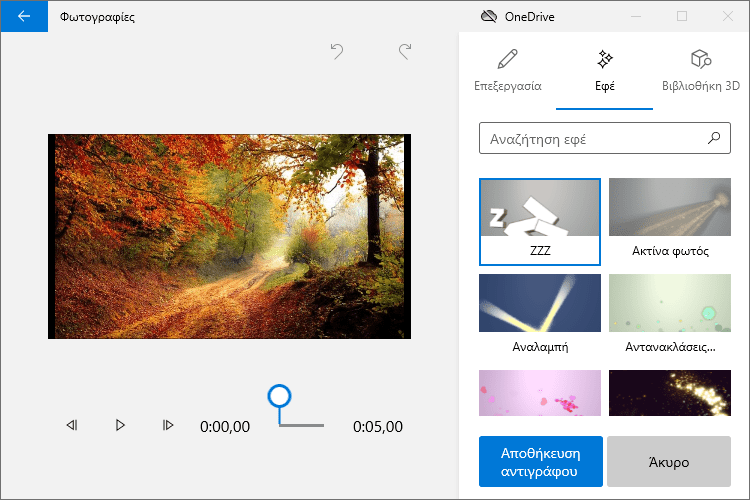Step forward one frame
This screenshot has height=500, width=750.
(x=168, y=425)
